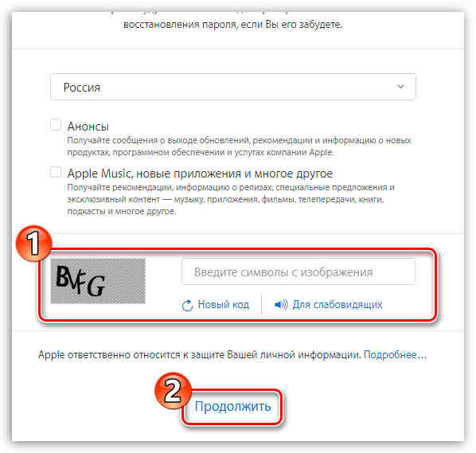Image resolution: width=476 pixels, height=453 pixels.
Task: Click the Анонсы label text
Action: 88,127
